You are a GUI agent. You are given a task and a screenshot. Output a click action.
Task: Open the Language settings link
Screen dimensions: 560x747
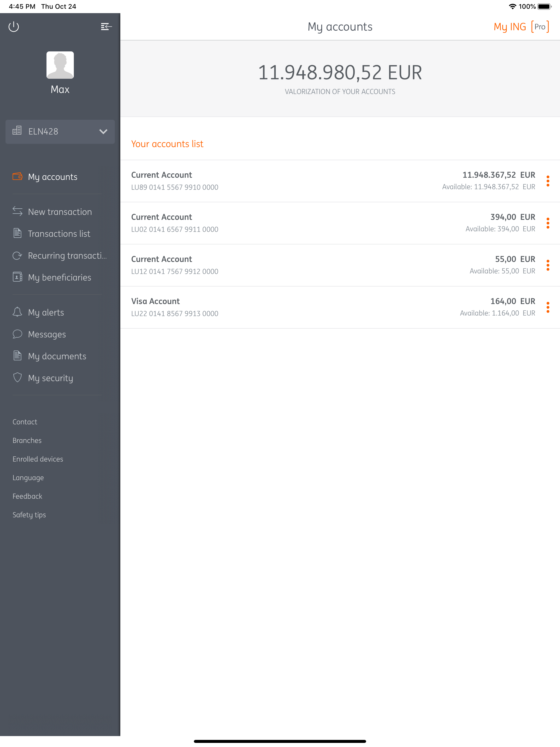[x=28, y=477]
